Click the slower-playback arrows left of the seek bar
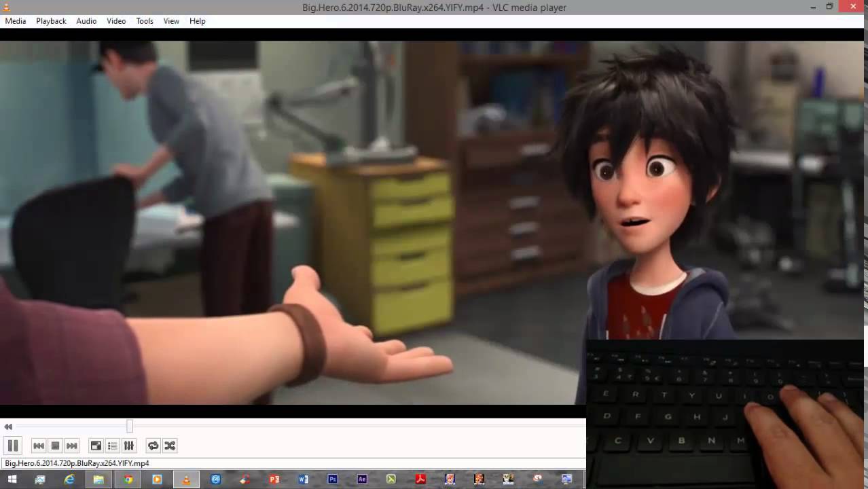 click(8, 427)
